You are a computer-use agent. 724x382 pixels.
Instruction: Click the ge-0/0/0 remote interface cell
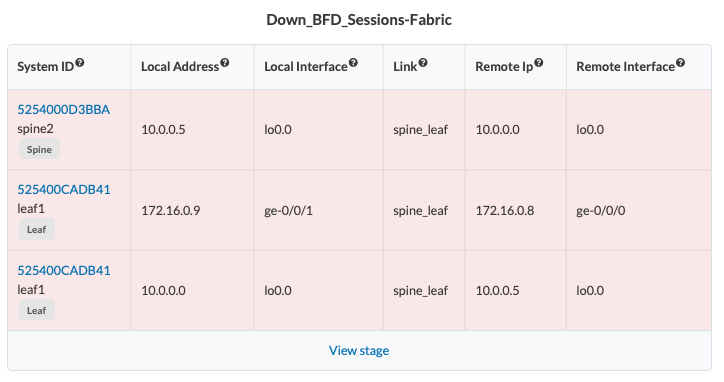point(639,210)
